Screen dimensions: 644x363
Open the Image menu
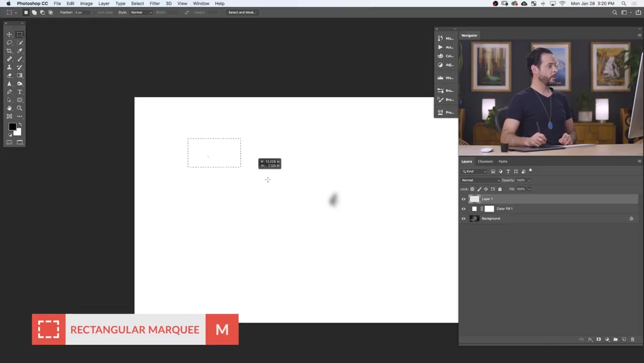[x=86, y=3]
